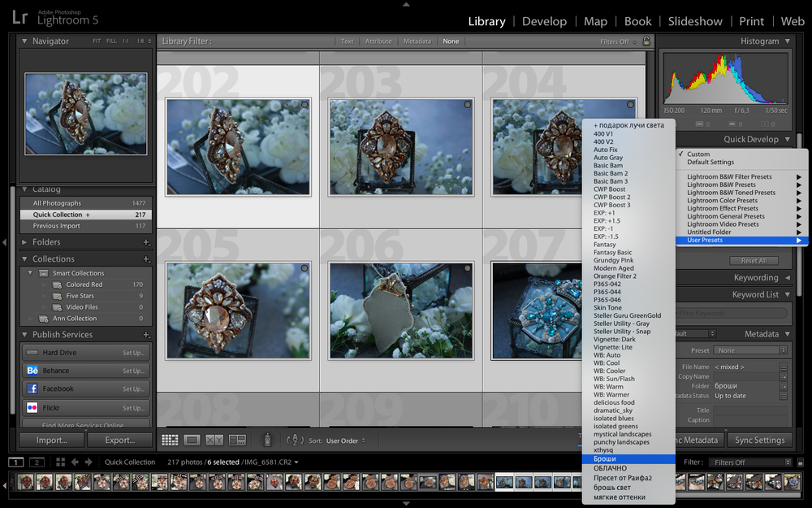
Task: Toggle sort direction A-Z icon
Action: click(296, 440)
